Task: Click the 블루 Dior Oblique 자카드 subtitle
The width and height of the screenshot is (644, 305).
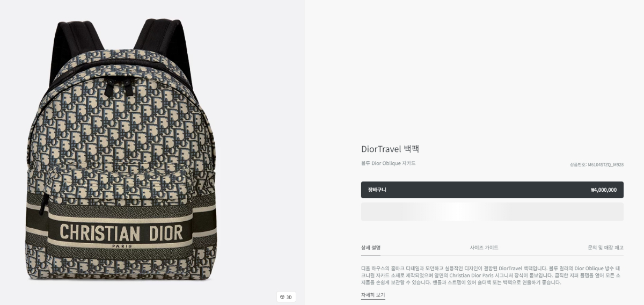Action: click(x=388, y=163)
